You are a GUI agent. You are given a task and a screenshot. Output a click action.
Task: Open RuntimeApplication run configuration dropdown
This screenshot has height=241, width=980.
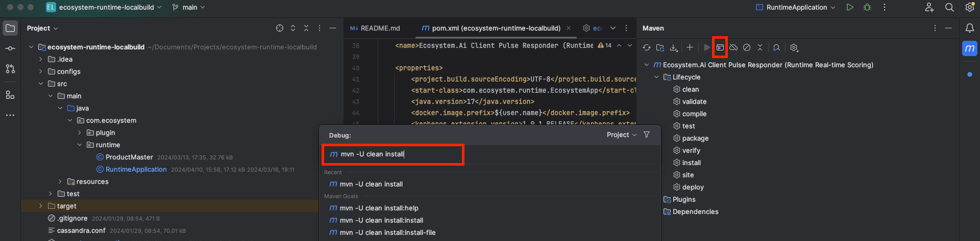click(x=795, y=7)
